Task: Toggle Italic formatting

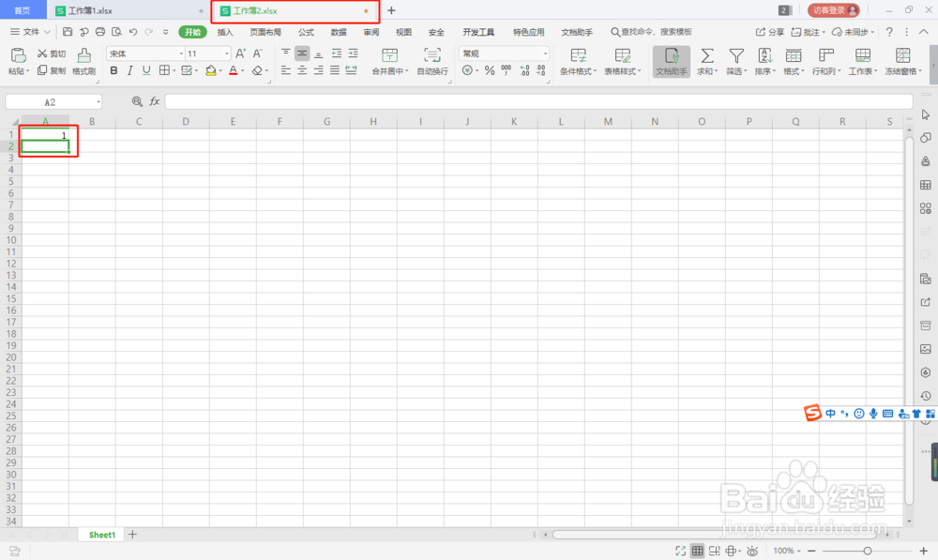Action: pyautogui.click(x=129, y=70)
